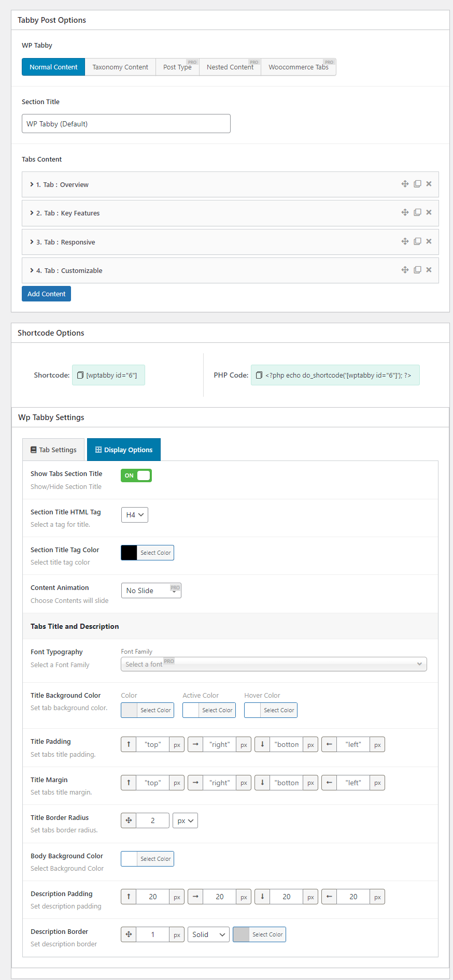Screen dimensions: 453x980
Task: Open the Font Family select dropdown
Action: click(x=274, y=664)
